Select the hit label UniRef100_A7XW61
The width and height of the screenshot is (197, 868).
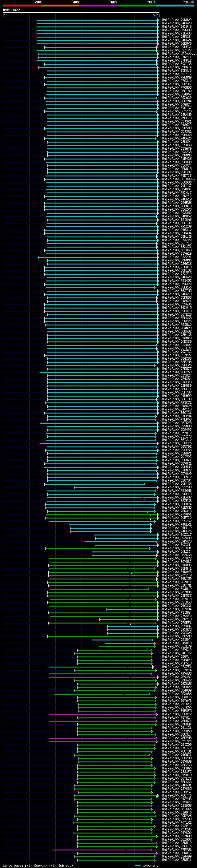(177, 514)
